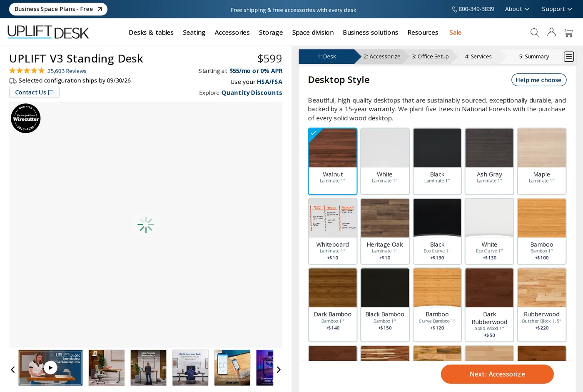Open 'Sits. Stands. Remembers.' gallery thumbnail
This screenshot has width=583, height=392.
(x=148, y=368)
